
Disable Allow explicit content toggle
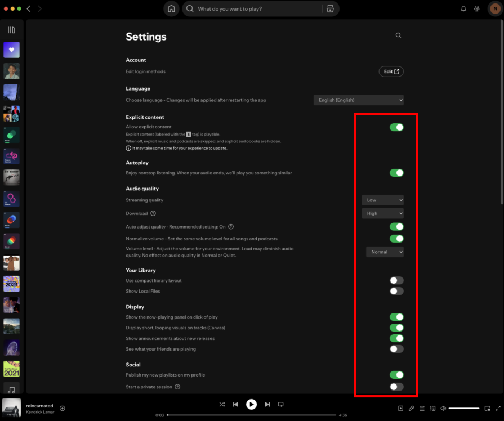pyautogui.click(x=396, y=127)
